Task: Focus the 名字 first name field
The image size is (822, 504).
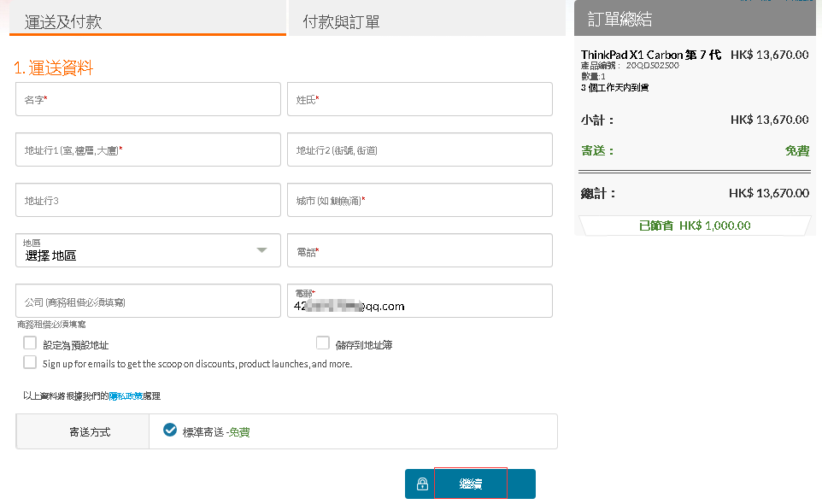Action: pyautogui.click(x=148, y=99)
